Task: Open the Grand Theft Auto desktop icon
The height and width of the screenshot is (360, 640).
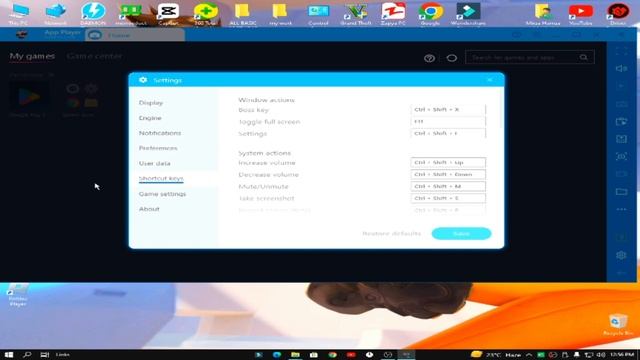Action: [x=356, y=13]
